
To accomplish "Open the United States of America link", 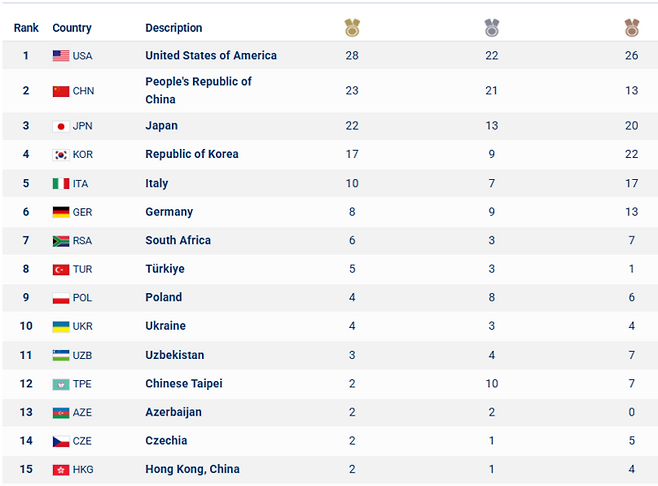I will point(211,56).
